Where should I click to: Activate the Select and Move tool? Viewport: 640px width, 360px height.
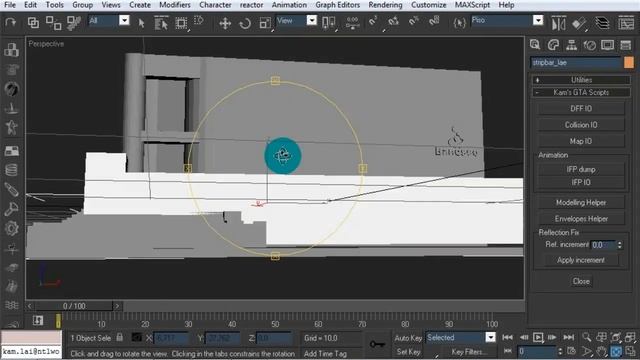coord(225,23)
